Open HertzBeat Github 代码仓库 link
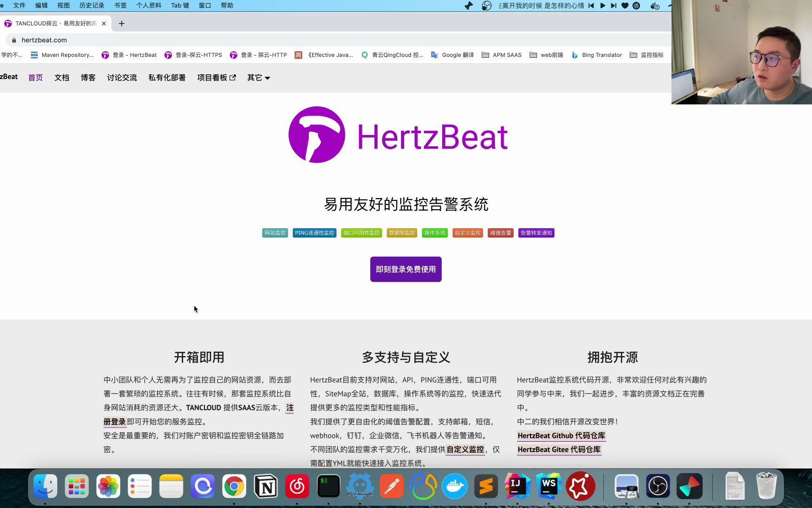The height and width of the screenshot is (508, 812). (561, 436)
